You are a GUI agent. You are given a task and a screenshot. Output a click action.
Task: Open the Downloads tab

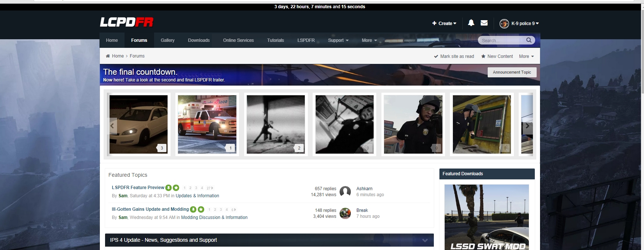pyautogui.click(x=199, y=40)
